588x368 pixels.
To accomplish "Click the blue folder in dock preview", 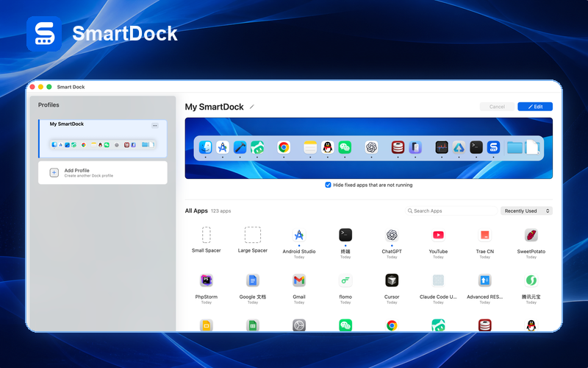I will 515,148.
